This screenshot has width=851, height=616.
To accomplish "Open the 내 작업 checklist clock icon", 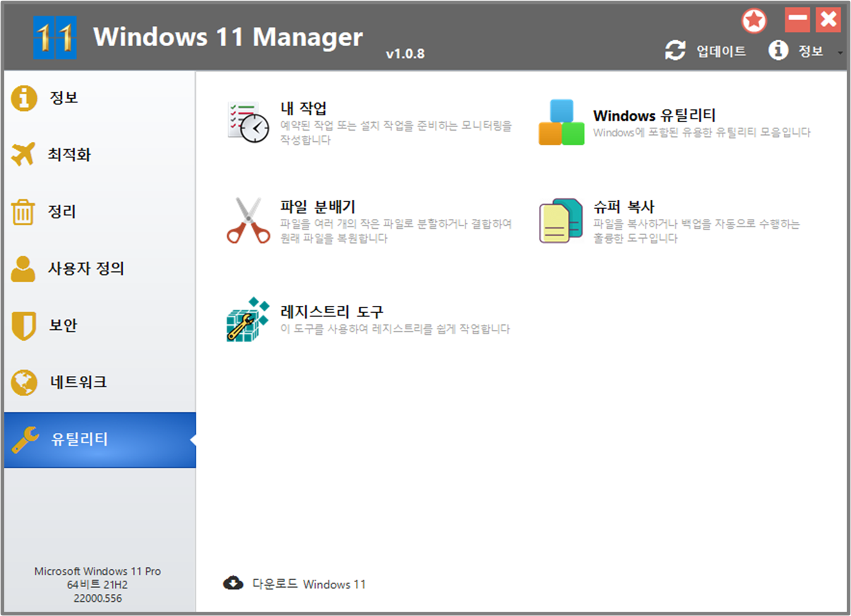I will (248, 123).
